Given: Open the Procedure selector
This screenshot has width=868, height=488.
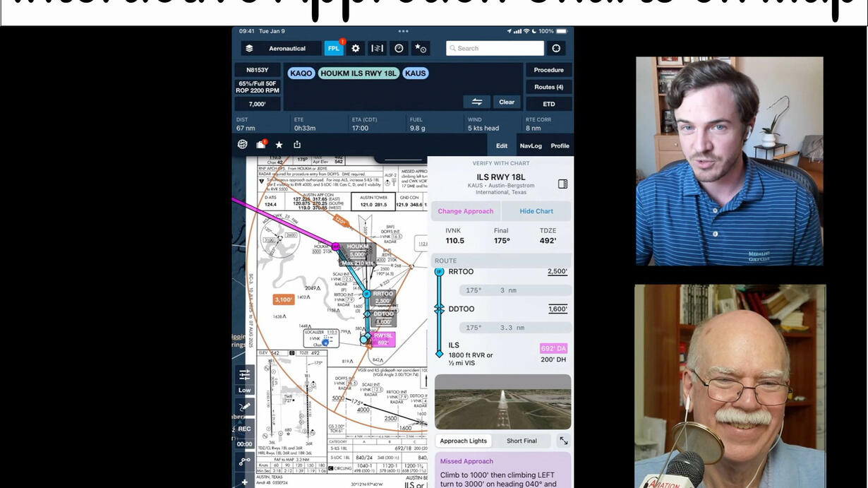Looking at the screenshot, I should pyautogui.click(x=548, y=70).
